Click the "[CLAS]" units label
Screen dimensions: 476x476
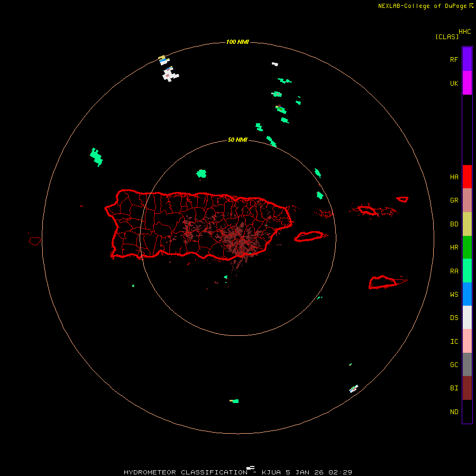pyautogui.click(x=447, y=36)
